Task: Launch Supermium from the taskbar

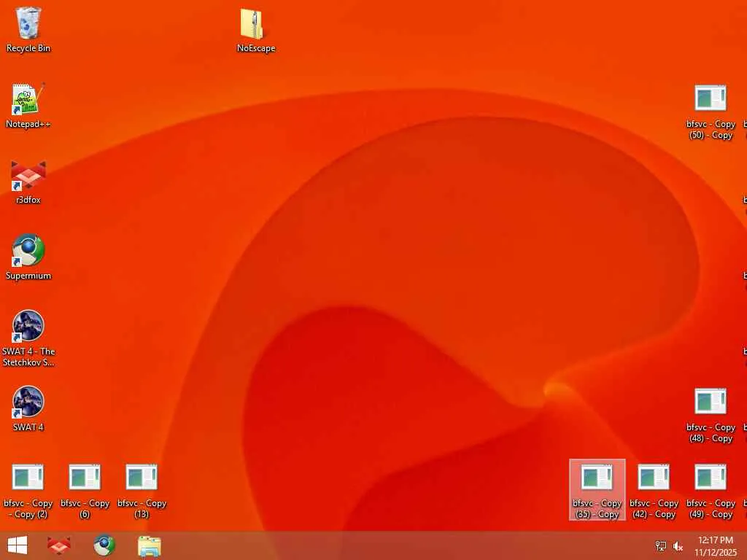Action: click(x=104, y=545)
